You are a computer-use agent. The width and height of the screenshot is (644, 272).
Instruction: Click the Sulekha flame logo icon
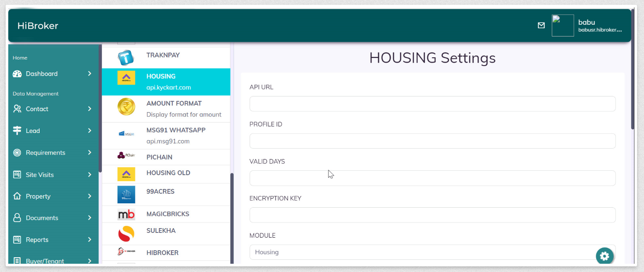[x=126, y=233]
